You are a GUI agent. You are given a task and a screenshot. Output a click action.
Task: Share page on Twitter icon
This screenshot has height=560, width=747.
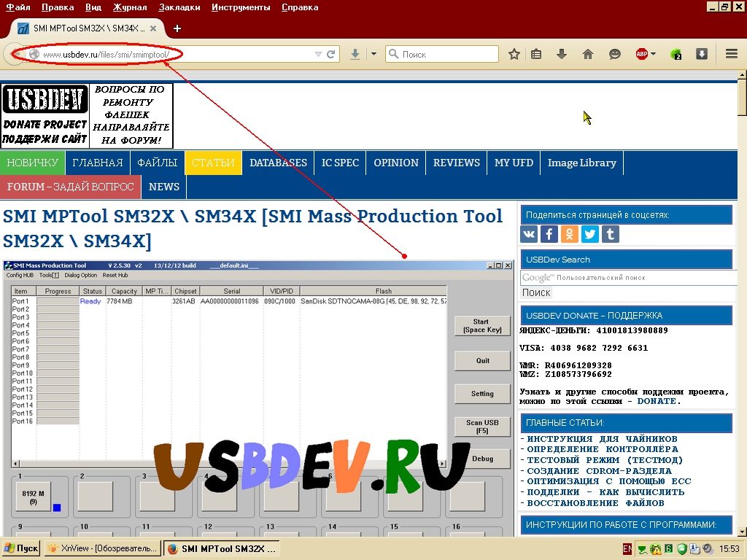[x=590, y=234]
